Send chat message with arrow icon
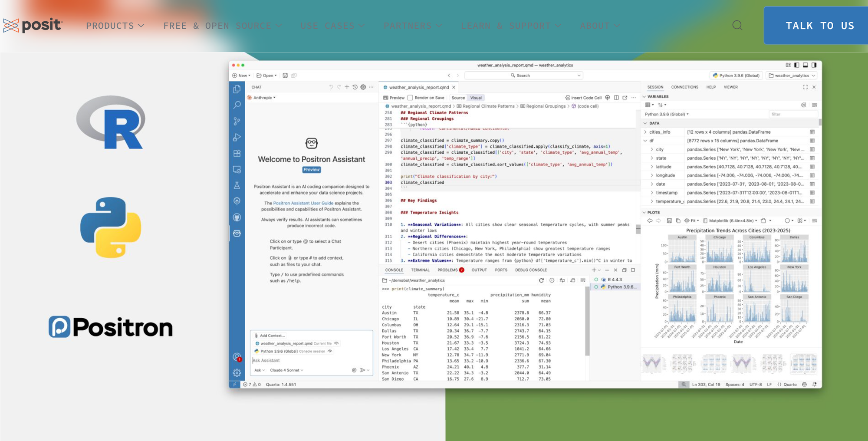 coord(362,370)
